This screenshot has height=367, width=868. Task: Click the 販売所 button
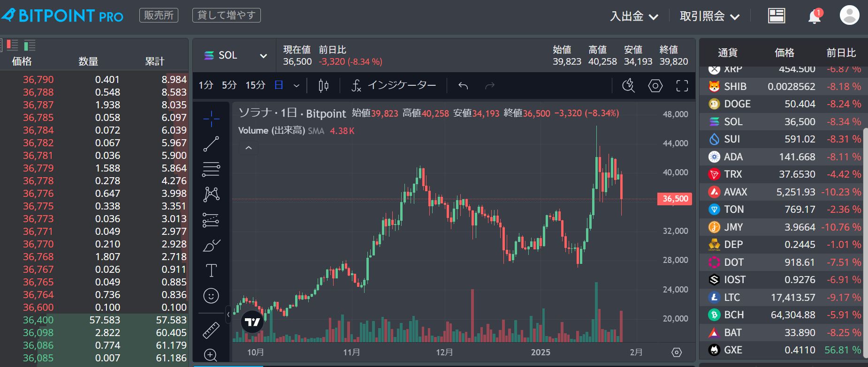coord(159,15)
